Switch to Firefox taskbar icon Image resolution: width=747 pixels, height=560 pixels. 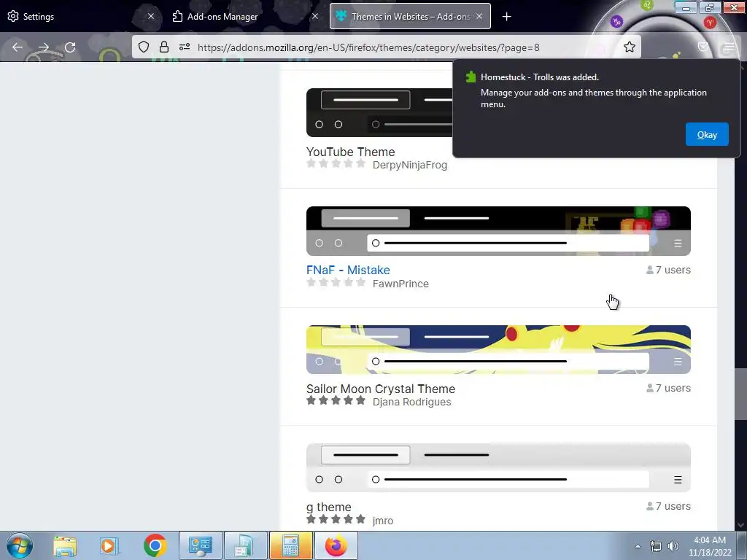click(x=336, y=545)
